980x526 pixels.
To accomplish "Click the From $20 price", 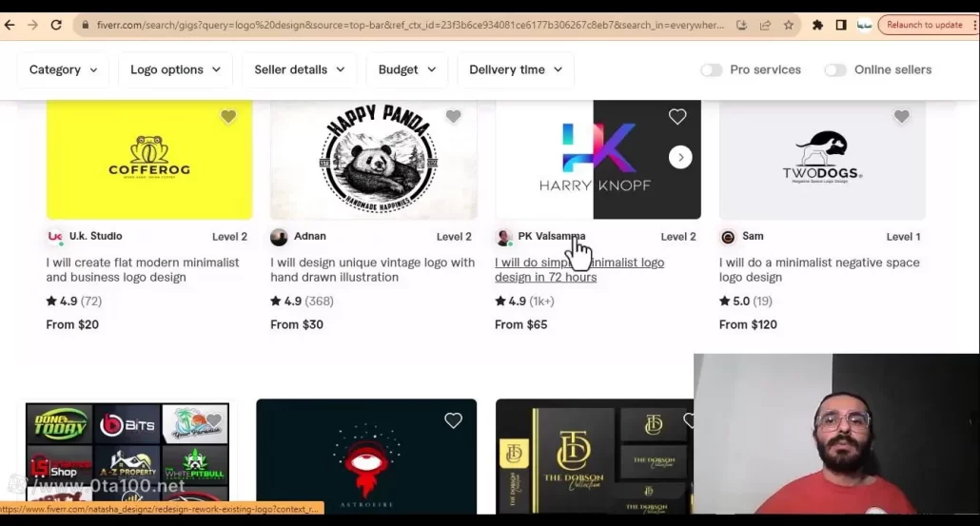I will coord(72,324).
